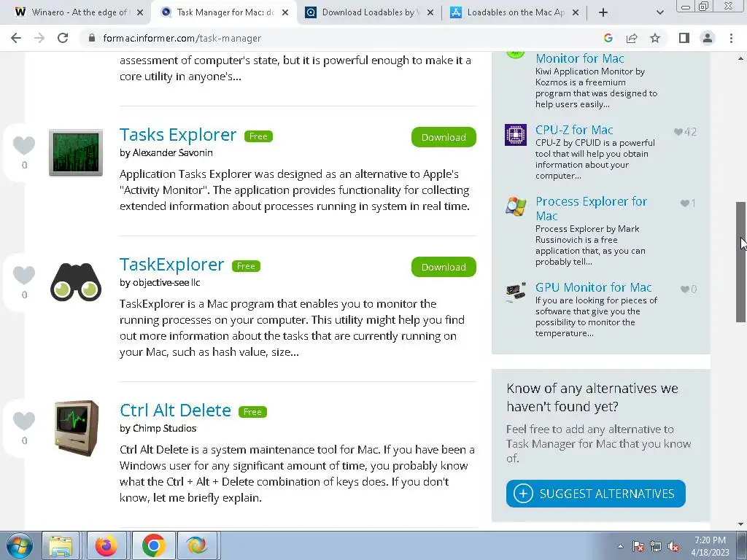The width and height of the screenshot is (747, 560).
Task: Show hidden tray icons arrow
Action: pos(620,546)
